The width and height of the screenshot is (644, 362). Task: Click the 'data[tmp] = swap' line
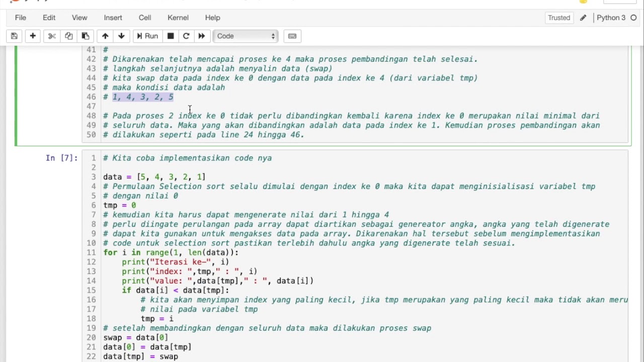pos(141,356)
